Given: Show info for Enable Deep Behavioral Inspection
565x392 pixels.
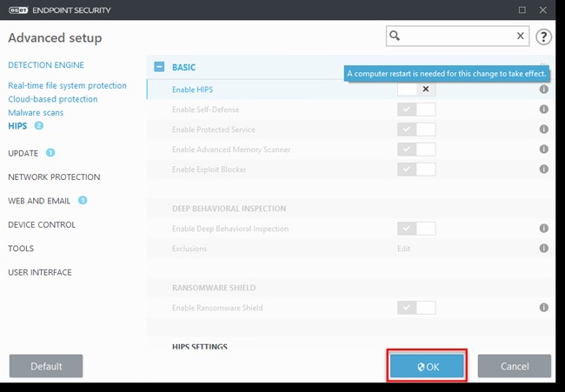Looking at the screenshot, I should (544, 229).
